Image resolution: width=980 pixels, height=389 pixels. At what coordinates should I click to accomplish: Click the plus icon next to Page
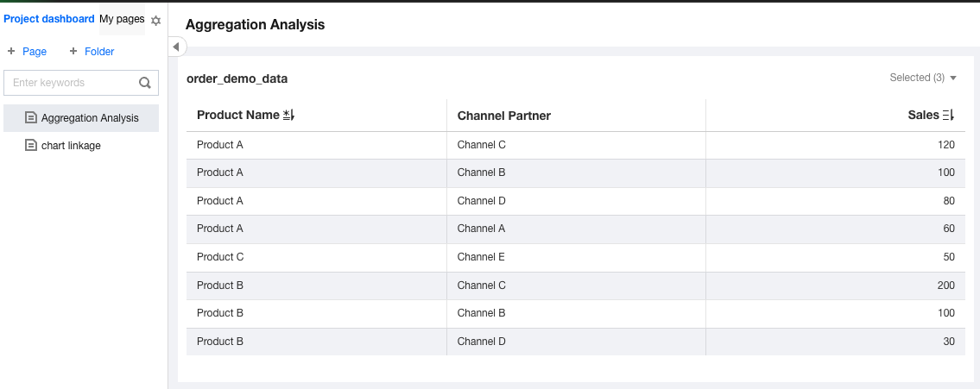pyautogui.click(x=11, y=52)
